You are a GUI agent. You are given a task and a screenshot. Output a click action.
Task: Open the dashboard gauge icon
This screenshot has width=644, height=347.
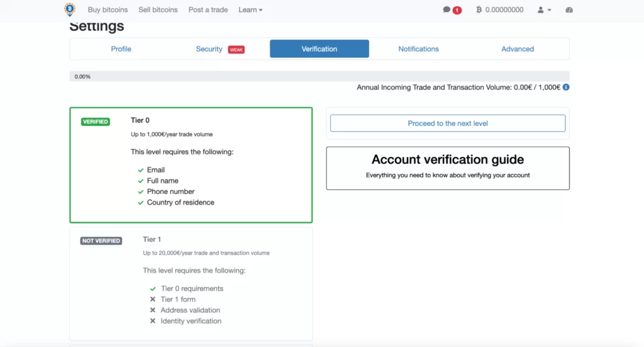coord(569,10)
